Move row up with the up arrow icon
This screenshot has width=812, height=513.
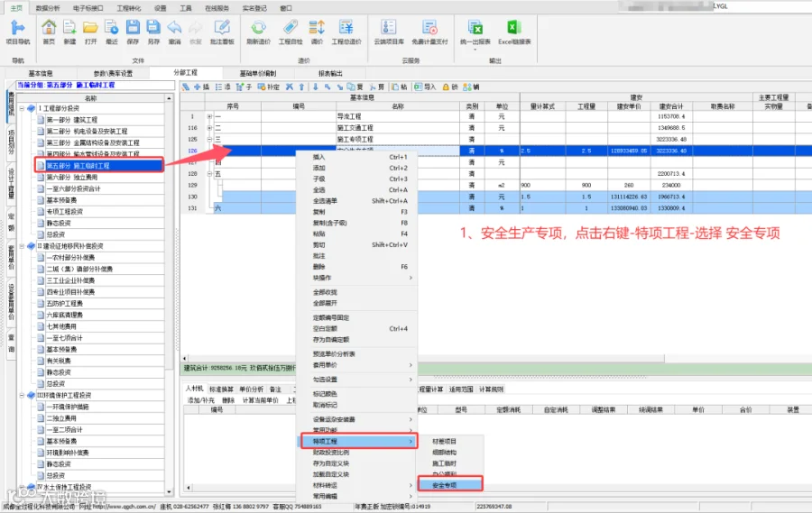301,87
